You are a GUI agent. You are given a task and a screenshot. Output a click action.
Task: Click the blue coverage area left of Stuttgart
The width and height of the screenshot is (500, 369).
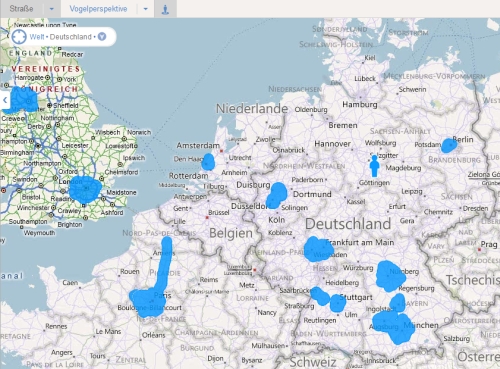pyautogui.click(x=320, y=296)
